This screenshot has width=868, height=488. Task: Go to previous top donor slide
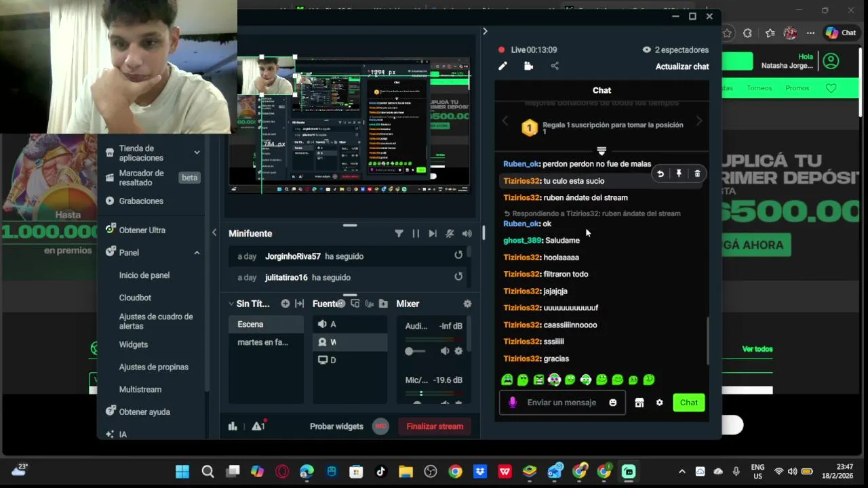click(505, 121)
